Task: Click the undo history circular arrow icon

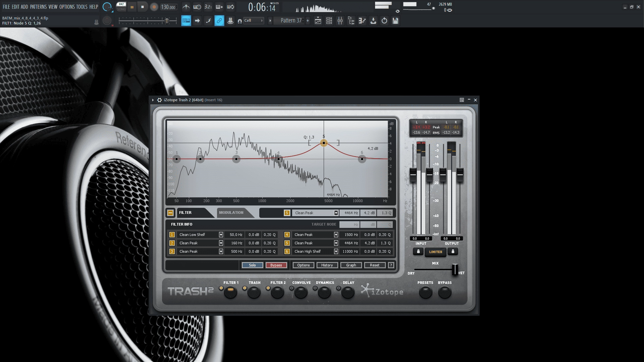Action: [384, 21]
